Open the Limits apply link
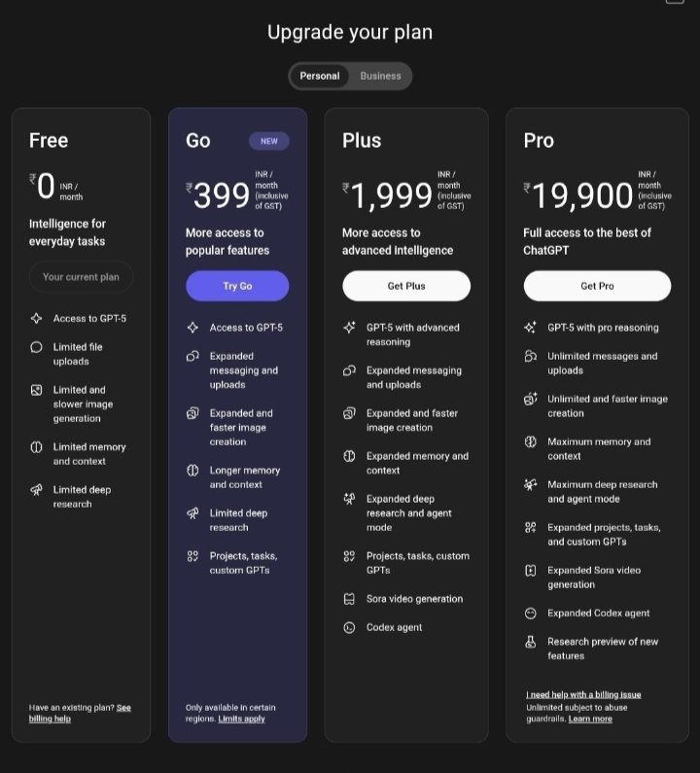Screen dimensions: 700x773 tap(241, 719)
